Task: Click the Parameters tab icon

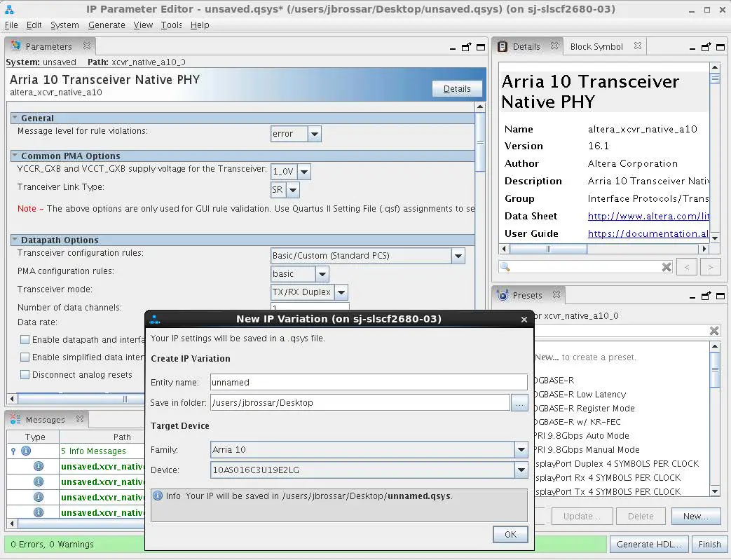Action: 16,46
